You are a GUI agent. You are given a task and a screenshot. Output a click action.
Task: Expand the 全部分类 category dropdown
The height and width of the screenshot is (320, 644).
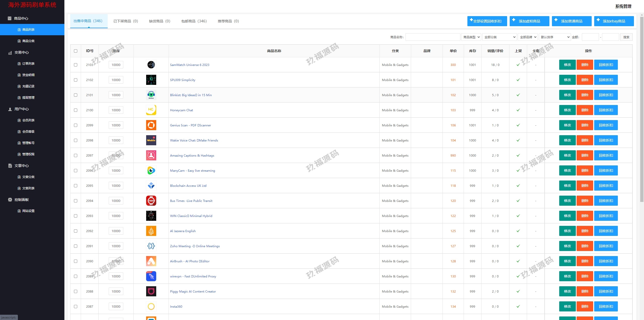(499, 37)
